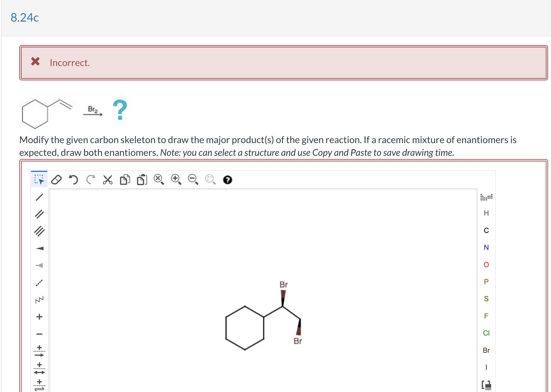The height and width of the screenshot is (392, 551).
Task: Redo the drawing action
Action: tap(91, 179)
